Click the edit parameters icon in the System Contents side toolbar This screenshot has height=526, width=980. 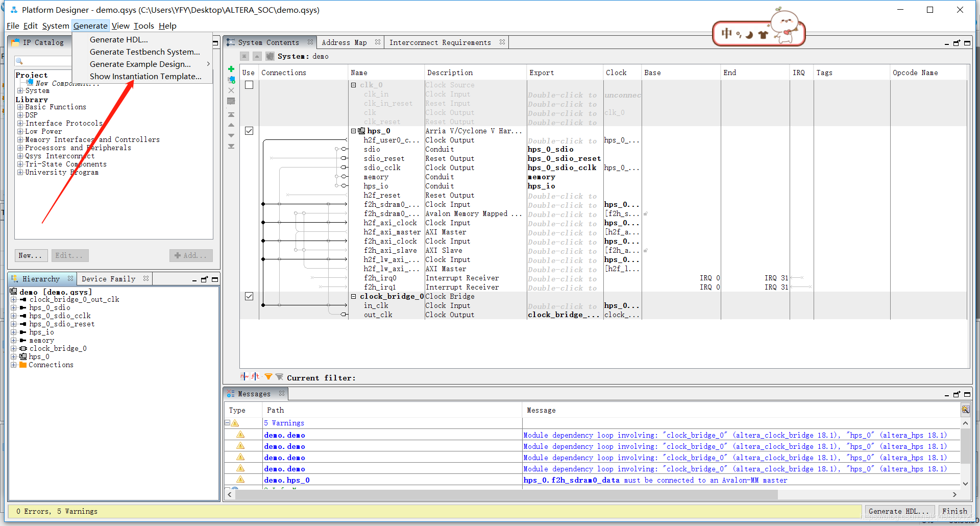(x=231, y=101)
